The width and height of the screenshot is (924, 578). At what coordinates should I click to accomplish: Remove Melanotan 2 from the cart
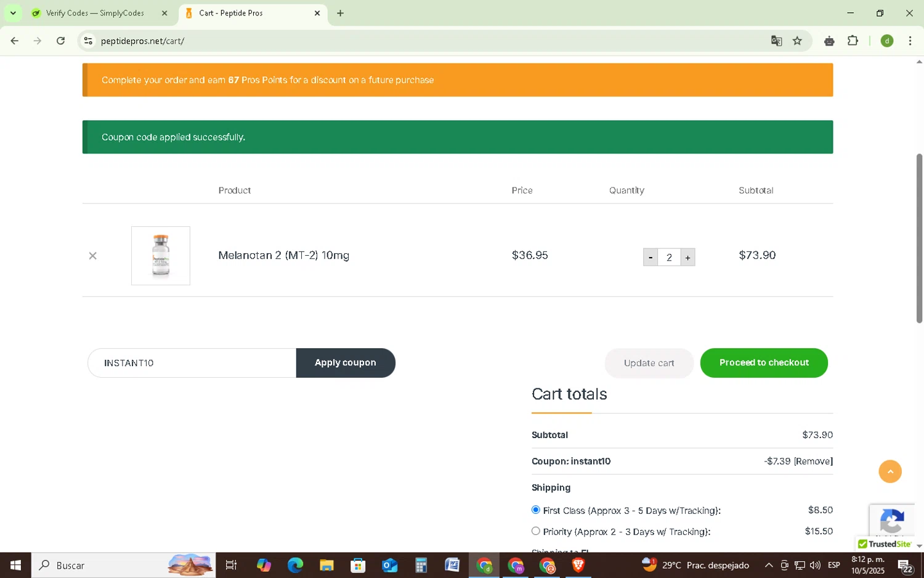[x=93, y=256]
